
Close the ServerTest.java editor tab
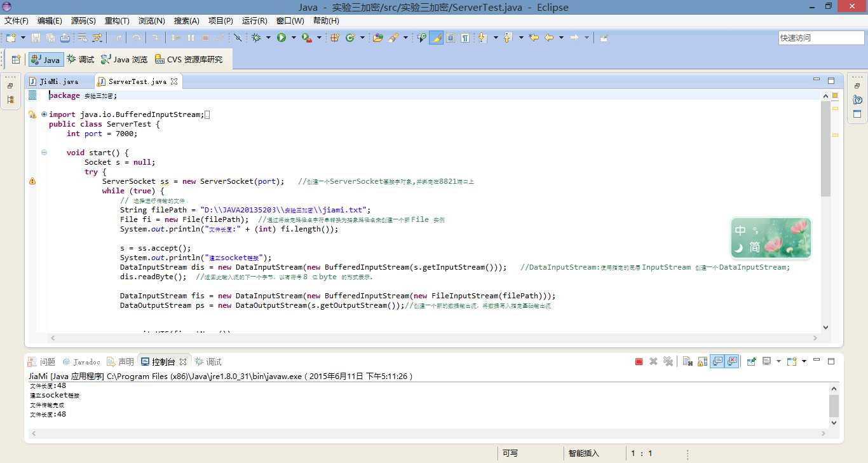pyautogui.click(x=174, y=81)
